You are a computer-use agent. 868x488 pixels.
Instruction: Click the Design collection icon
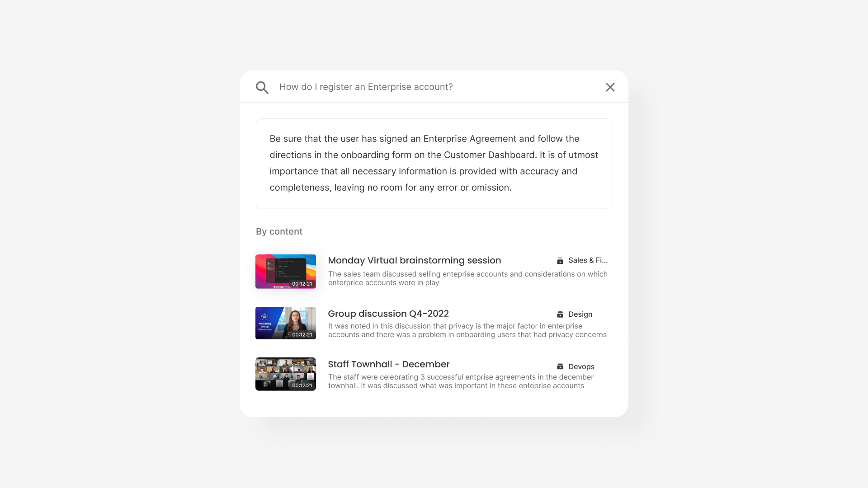(x=560, y=314)
